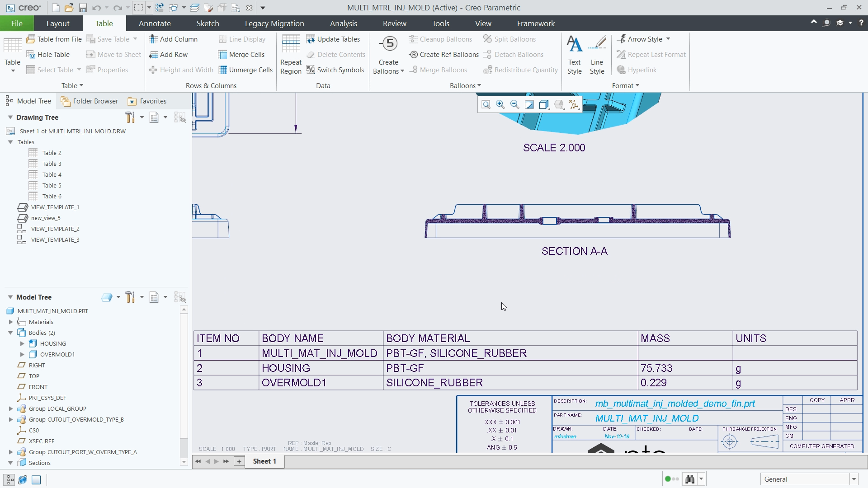Select Table 4 in Drawing Tree
868x488 pixels.
click(x=45, y=174)
